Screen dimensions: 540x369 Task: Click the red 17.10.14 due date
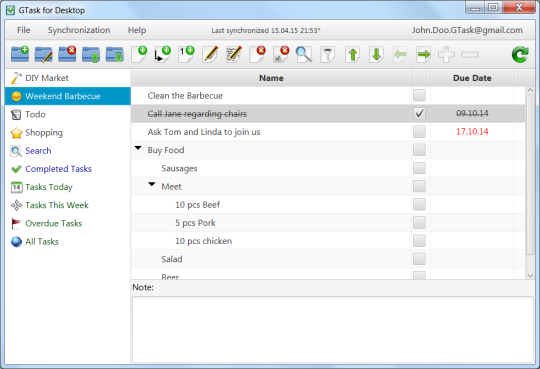click(x=472, y=131)
